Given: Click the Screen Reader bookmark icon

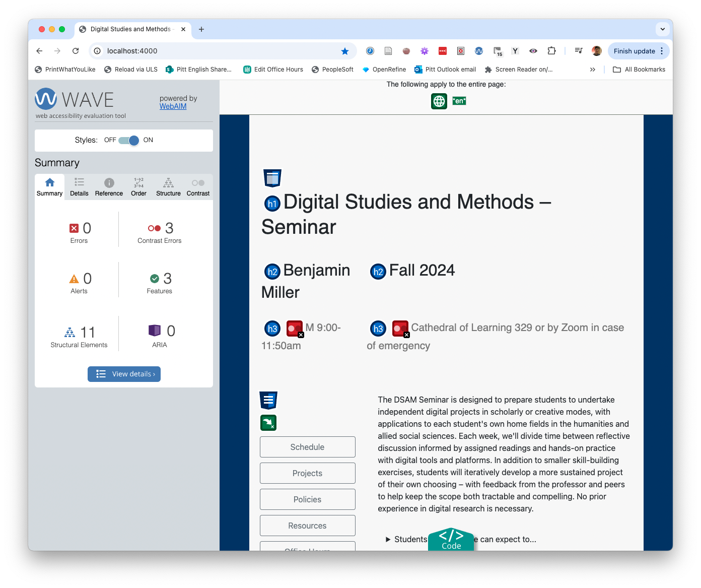Looking at the screenshot, I should [x=488, y=70].
